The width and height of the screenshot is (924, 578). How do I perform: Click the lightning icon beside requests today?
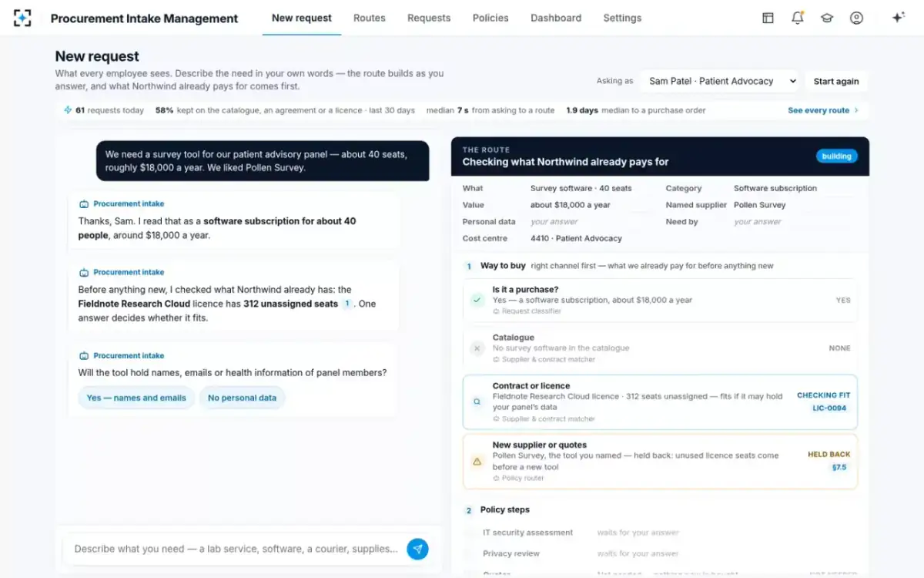pos(68,110)
